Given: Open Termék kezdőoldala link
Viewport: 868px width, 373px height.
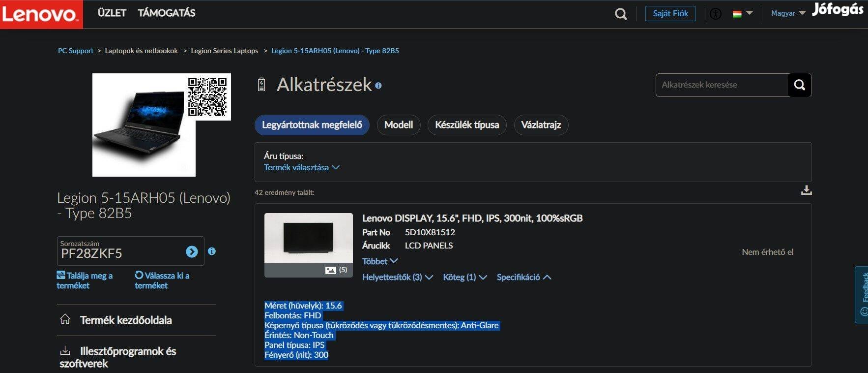Looking at the screenshot, I should point(126,320).
